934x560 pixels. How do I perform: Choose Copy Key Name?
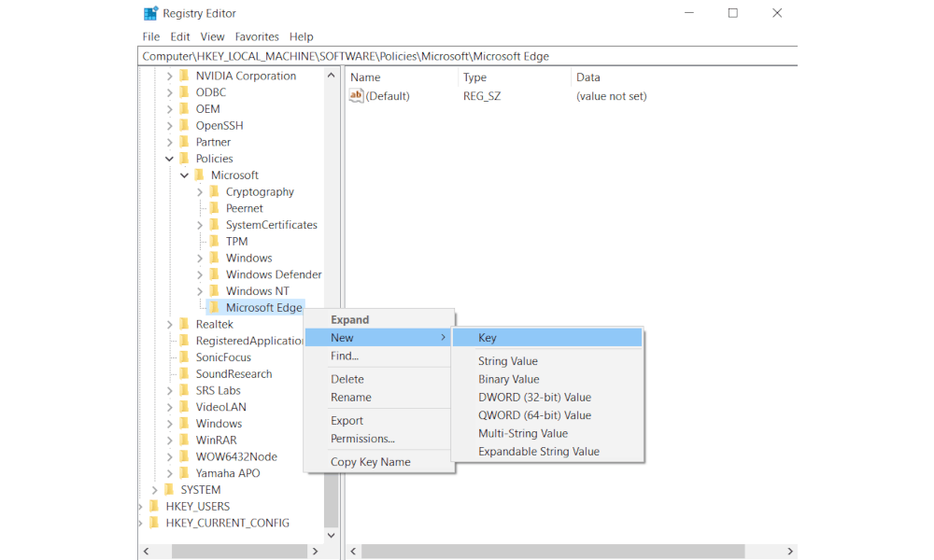tap(379, 462)
